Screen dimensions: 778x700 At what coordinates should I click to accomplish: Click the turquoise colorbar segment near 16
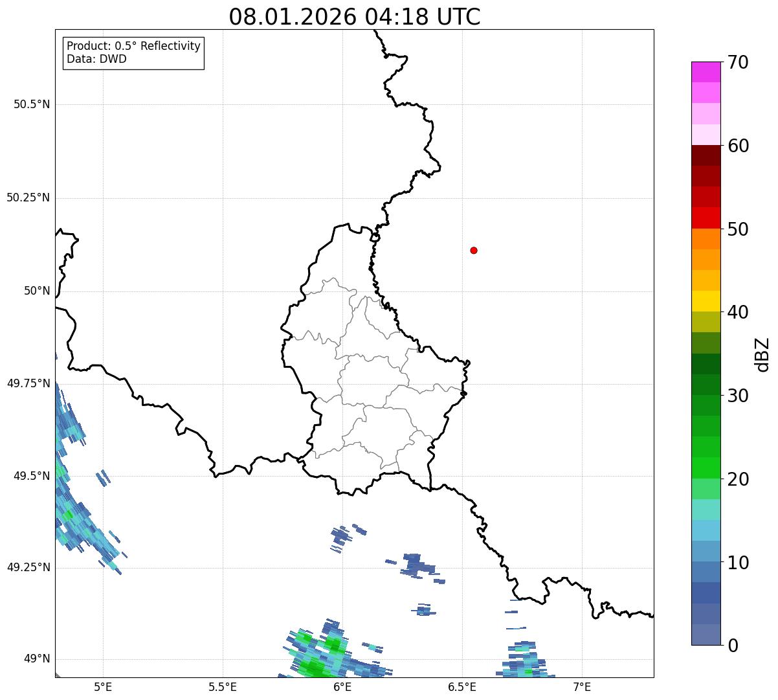pyautogui.click(x=706, y=510)
